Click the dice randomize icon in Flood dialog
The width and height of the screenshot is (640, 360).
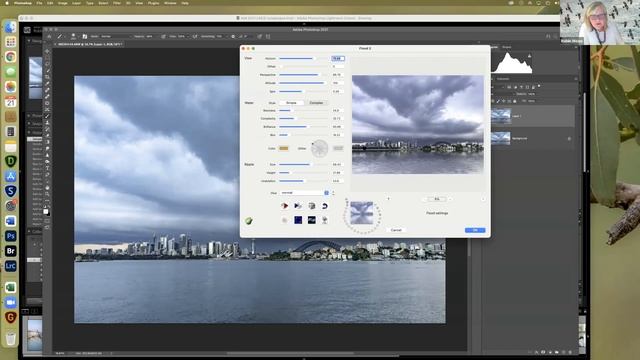pos(312,206)
